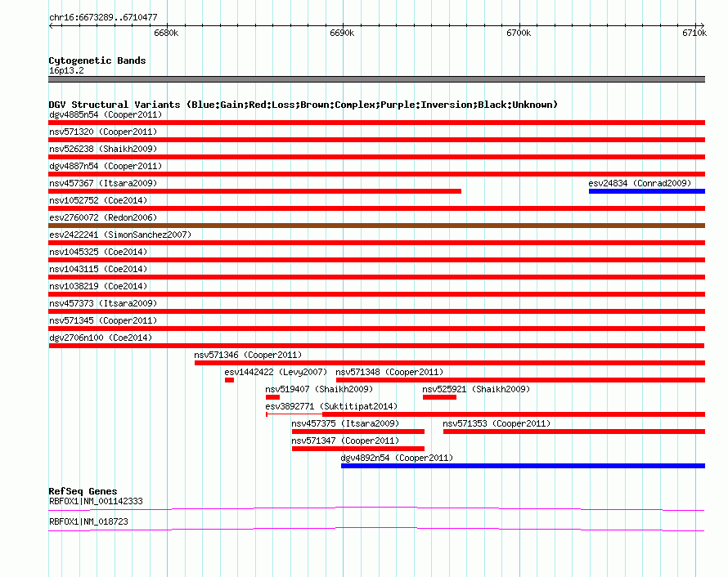Click nsv571347 (Cooper2011) label
Image resolution: width=728 pixels, height=577 pixels.
coord(345,441)
